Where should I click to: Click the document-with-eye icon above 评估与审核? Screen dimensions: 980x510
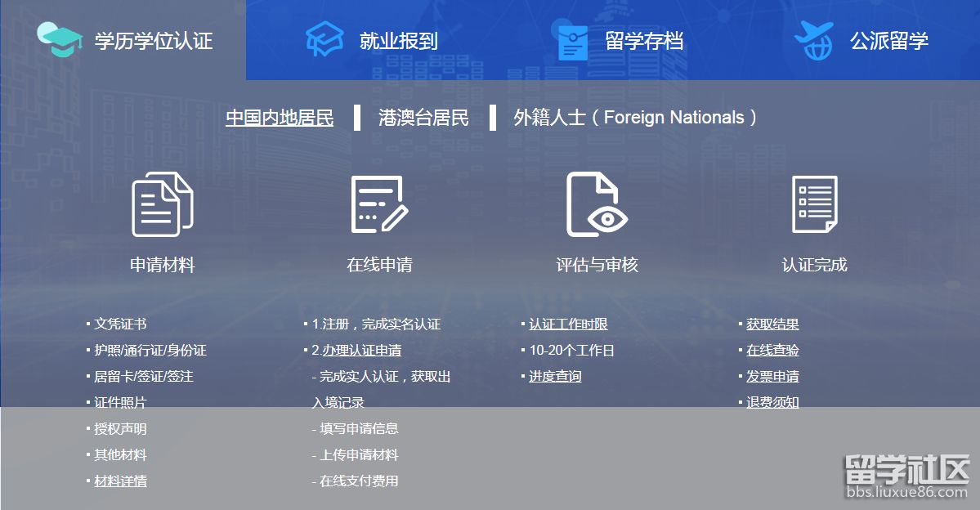tap(597, 204)
